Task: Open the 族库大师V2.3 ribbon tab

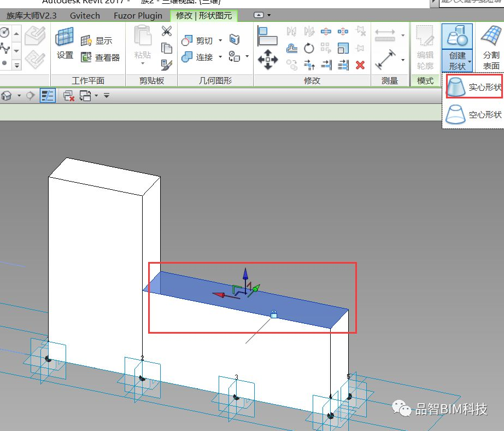Action: [32, 15]
